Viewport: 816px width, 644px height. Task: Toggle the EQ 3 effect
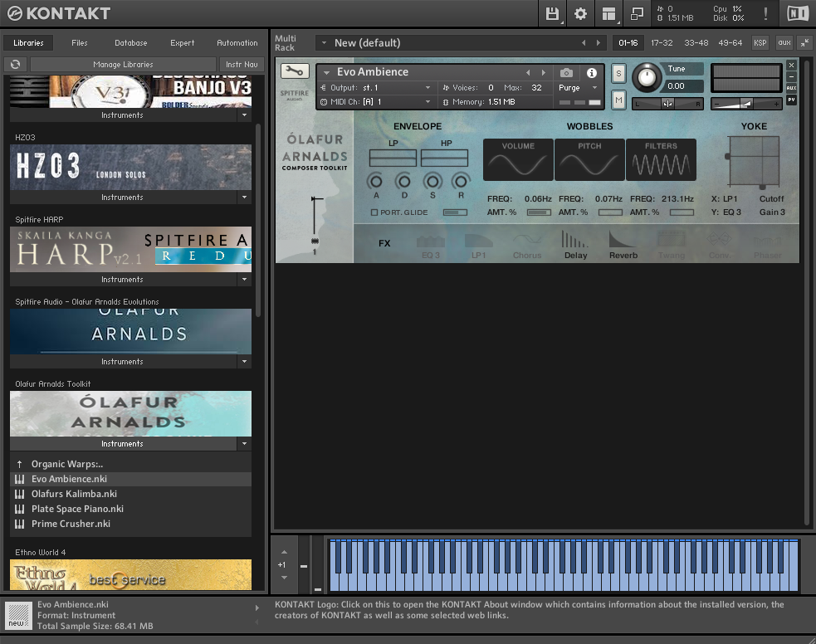[x=431, y=245]
